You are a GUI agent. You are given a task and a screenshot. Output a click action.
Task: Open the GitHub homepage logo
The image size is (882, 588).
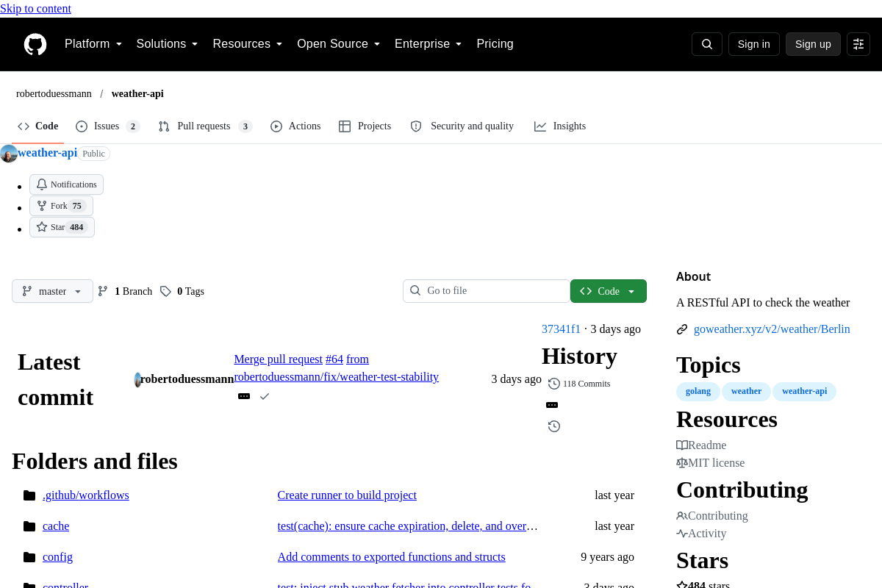pos(35,44)
